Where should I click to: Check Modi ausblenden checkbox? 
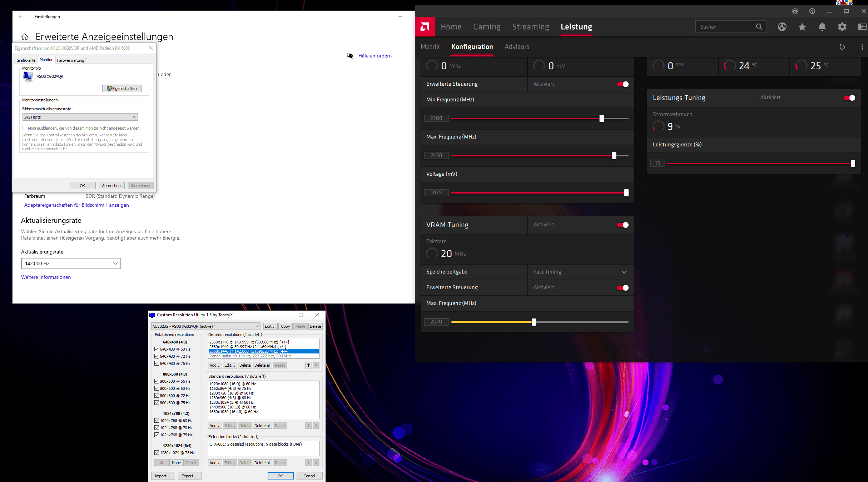point(25,128)
